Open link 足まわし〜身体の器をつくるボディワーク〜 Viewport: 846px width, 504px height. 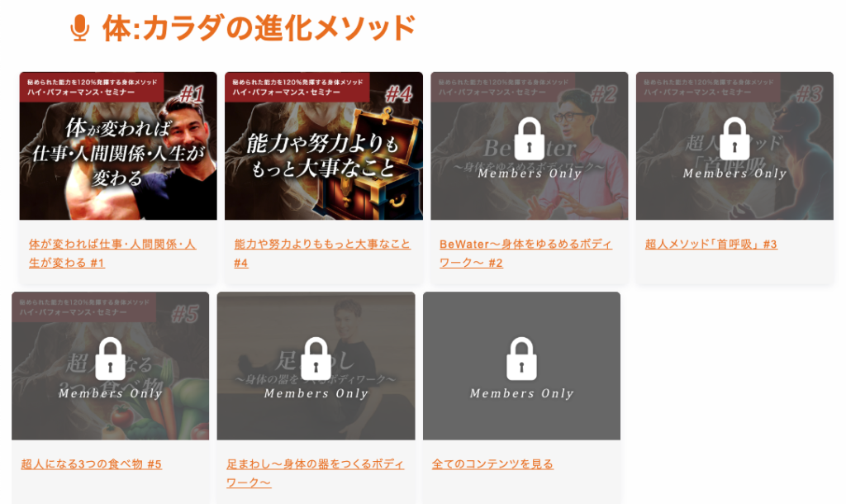(x=315, y=473)
